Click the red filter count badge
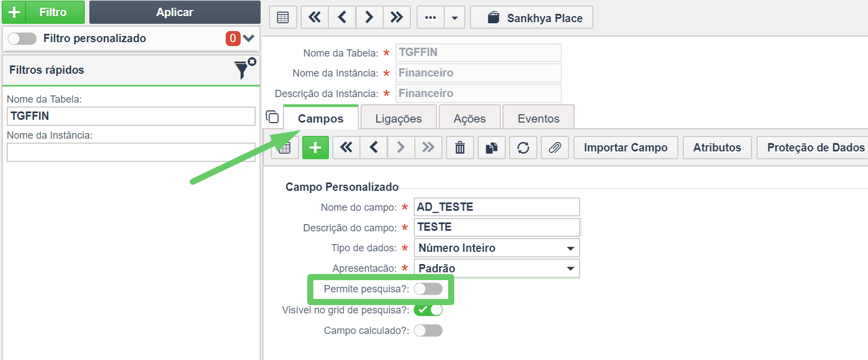Image resolution: width=868 pixels, height=360 pixels. click(233, 38)
